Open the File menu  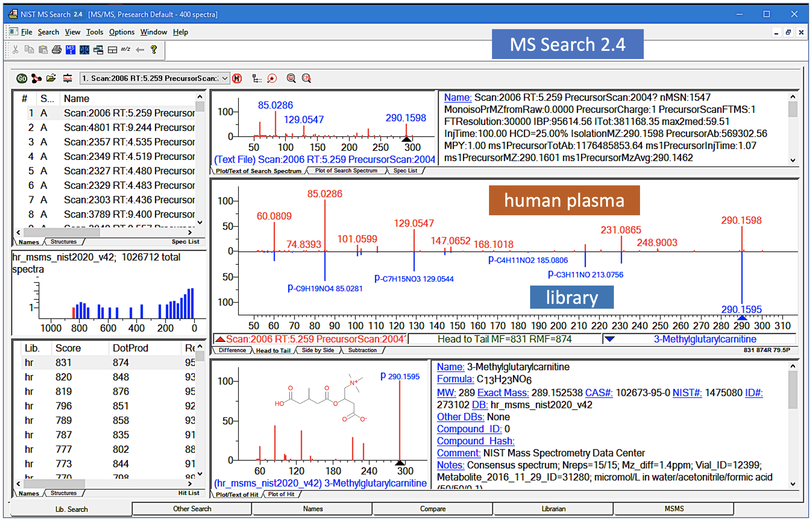(x=27, y=32)
